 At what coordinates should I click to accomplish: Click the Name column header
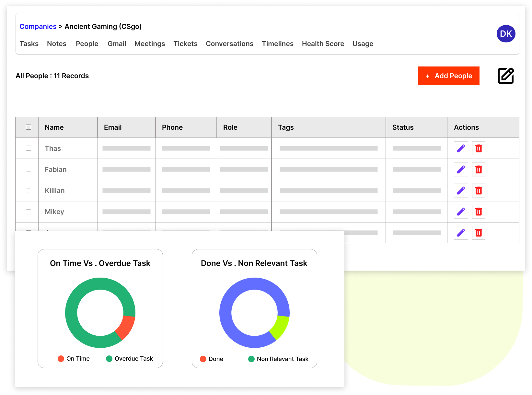pos(54,127)
